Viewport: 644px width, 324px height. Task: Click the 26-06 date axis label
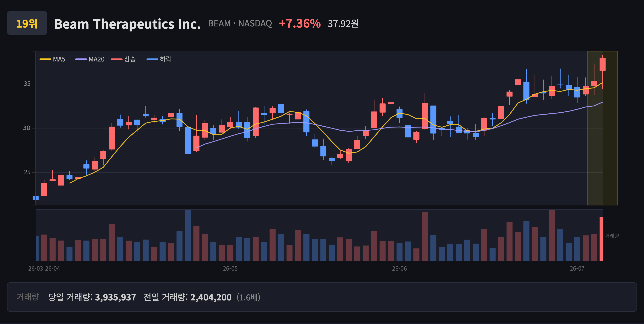point(399,268)
